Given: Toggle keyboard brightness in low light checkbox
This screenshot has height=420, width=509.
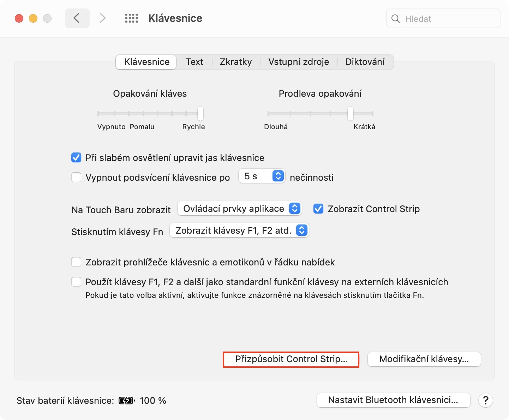Looking at the screenshot, I should point(76,157).
